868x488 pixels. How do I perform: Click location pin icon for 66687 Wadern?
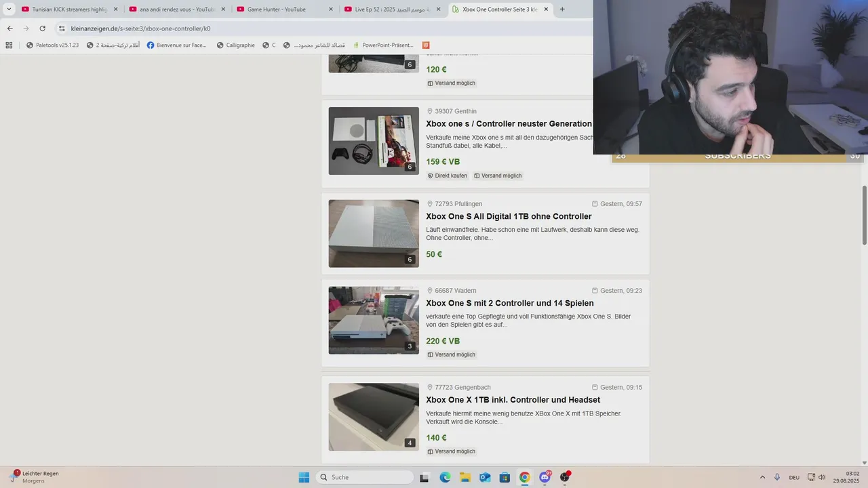coord(429,291)
